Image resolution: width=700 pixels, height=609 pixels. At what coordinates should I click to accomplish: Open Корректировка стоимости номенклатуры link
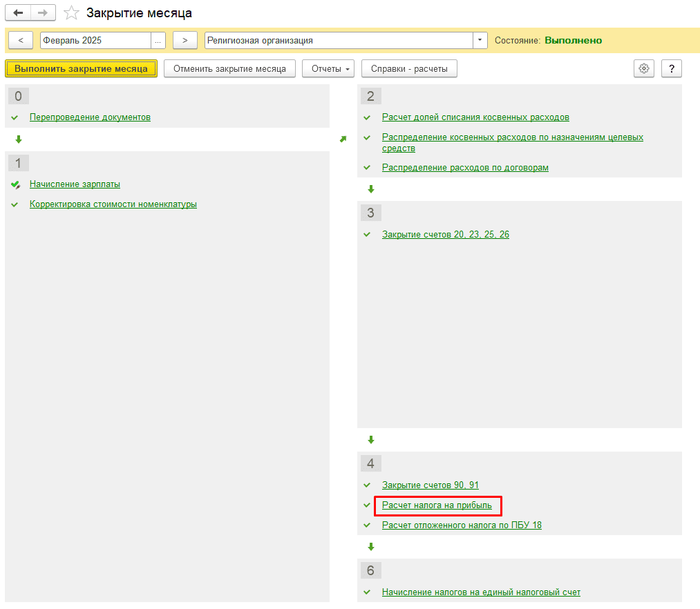tap(113, 204)
